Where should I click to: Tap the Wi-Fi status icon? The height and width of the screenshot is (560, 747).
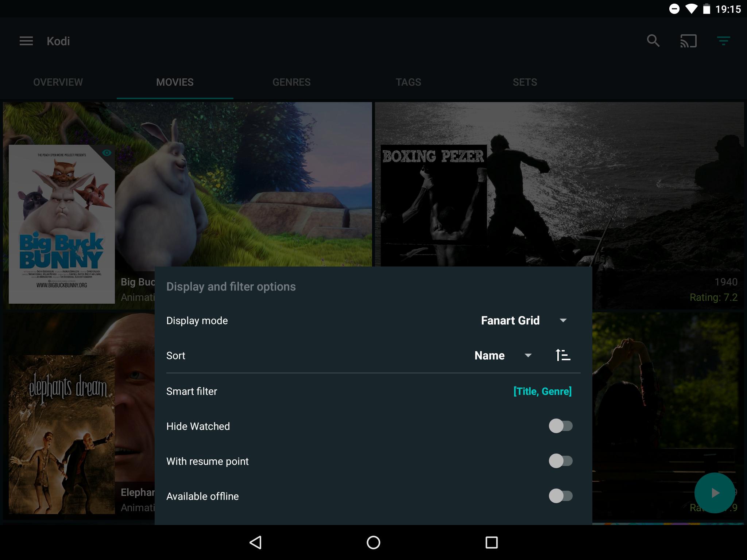(691, 9)
